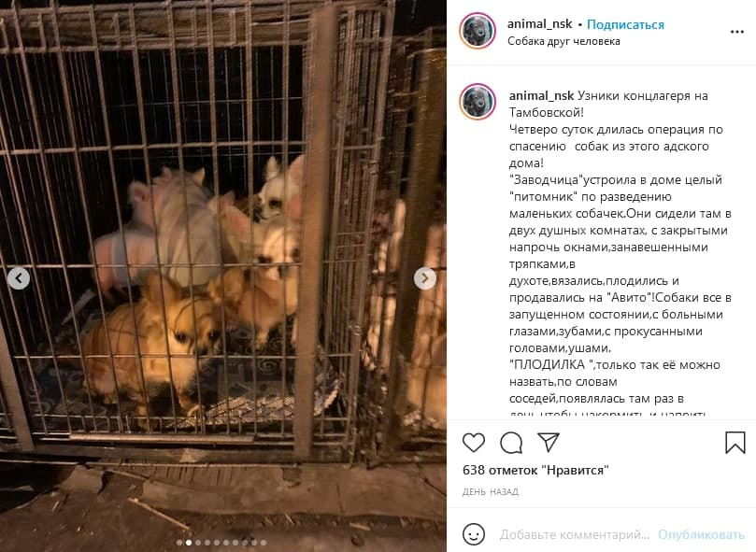Open the three-dot more options menu
The width and height of the screenshot is (756, 552).
[736, 32]
